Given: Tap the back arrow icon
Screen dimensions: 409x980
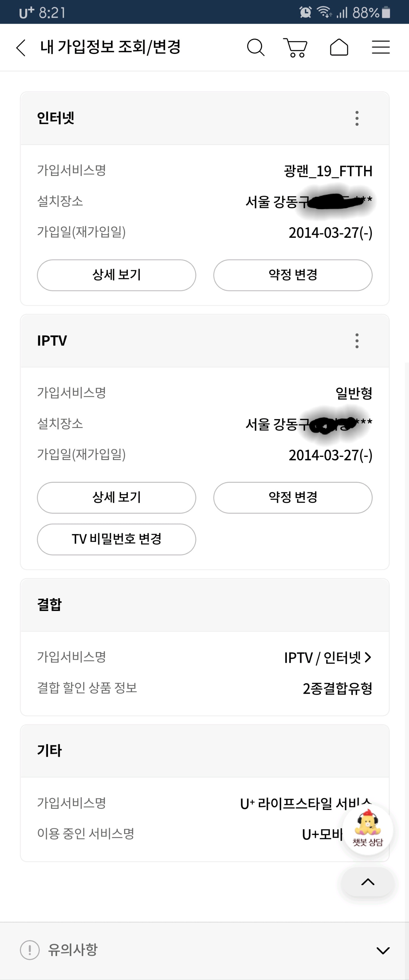Looking at the screenshot, I should [x=21, y=48].
